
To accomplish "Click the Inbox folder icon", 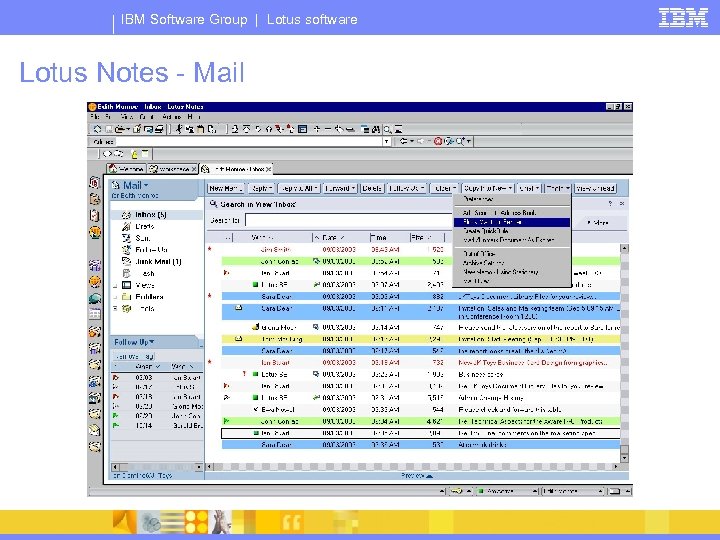I will [x=126, y=214].
